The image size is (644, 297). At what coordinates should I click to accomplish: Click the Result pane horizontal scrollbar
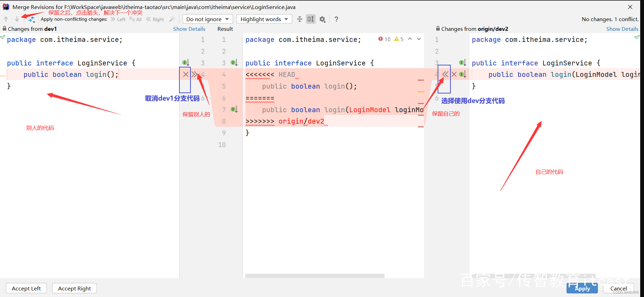(315, 276)
